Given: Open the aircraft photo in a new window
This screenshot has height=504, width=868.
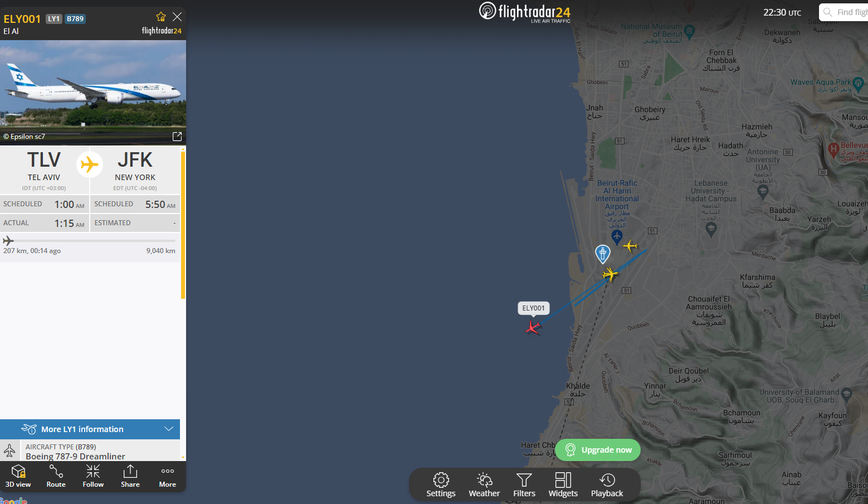Looking at the screenshot, I should point(177,137).
